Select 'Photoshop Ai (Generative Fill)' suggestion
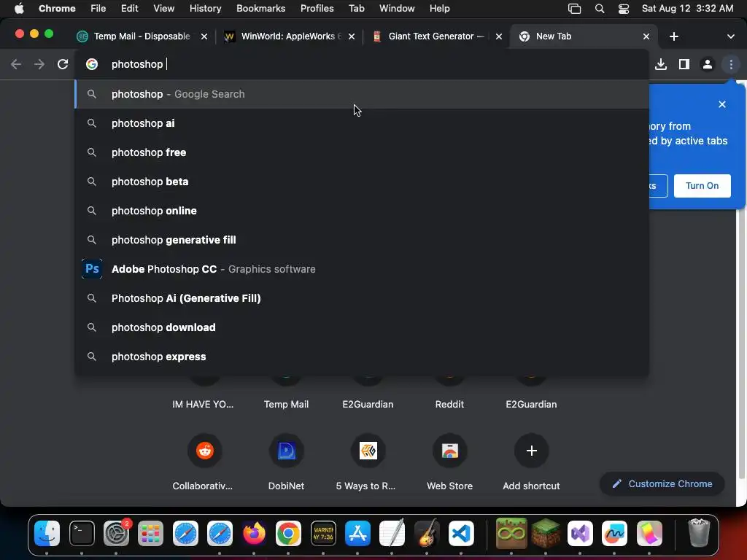This screenshot has width=747, height=560. 362,298
